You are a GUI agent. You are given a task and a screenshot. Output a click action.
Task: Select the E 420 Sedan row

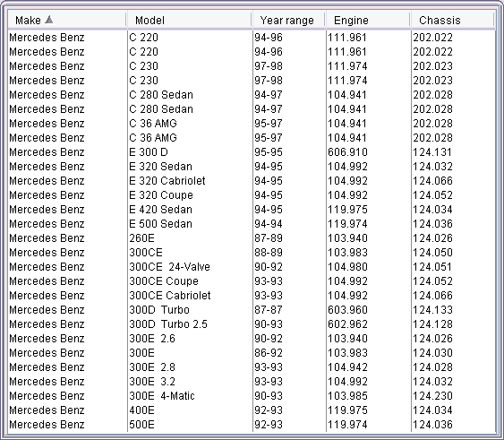point(252,209)
